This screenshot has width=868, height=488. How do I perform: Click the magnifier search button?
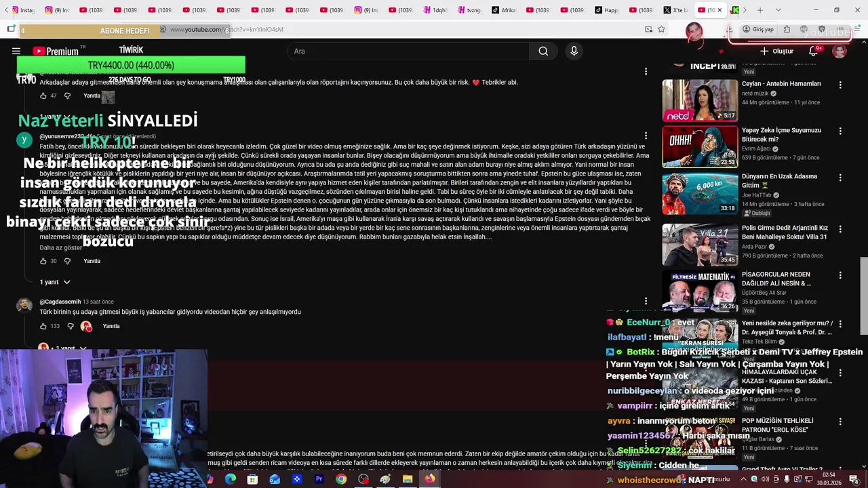tap(543, 51)
